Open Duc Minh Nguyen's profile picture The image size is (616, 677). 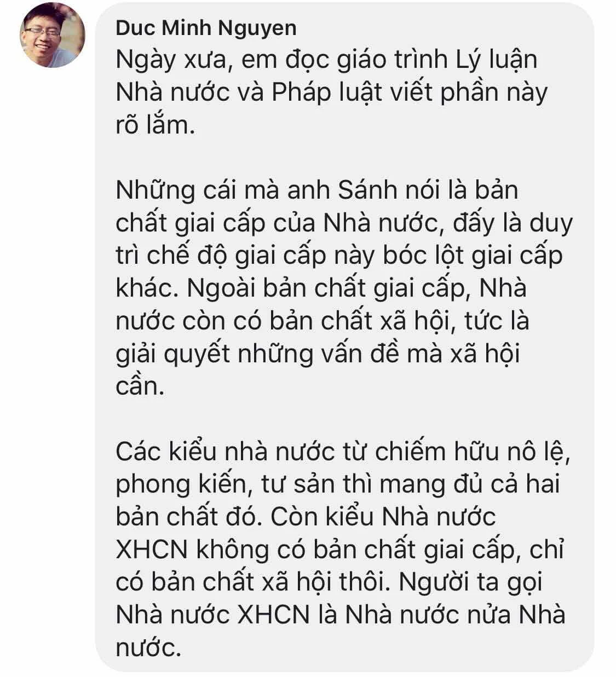coord(53,38)
